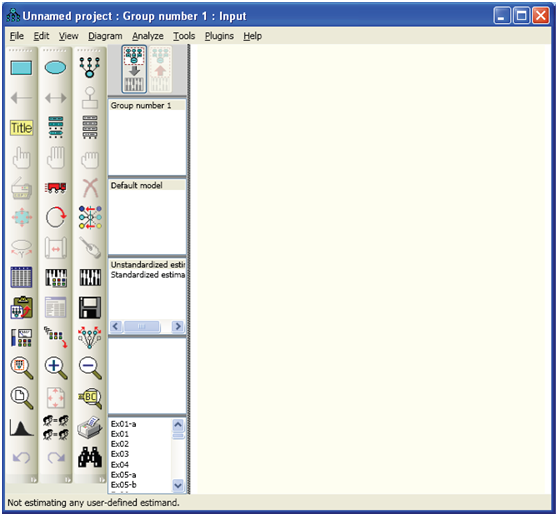The image size is (558, 516).
Task: Choose the erase objects X tool
Action: tap(90, 188)
